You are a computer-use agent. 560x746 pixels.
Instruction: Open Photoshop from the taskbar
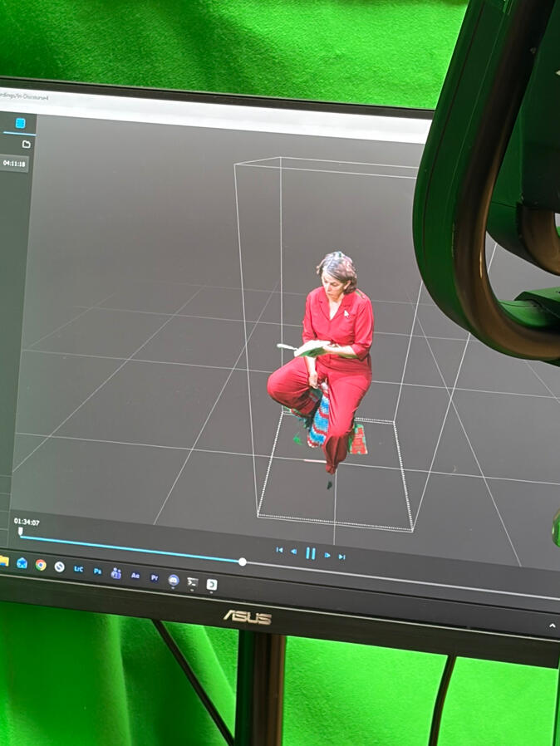pos(97,572)
